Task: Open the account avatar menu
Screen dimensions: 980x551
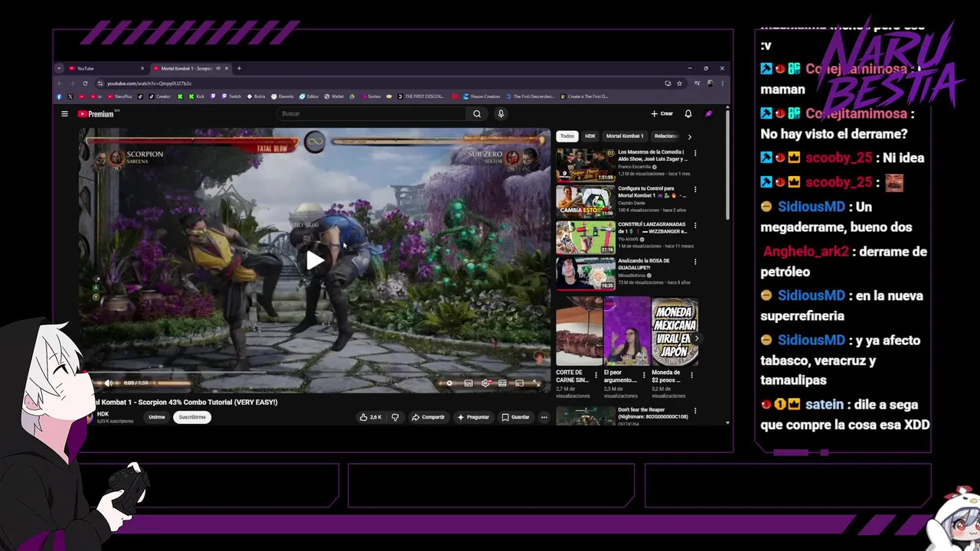Action: (x=709, y=114)
